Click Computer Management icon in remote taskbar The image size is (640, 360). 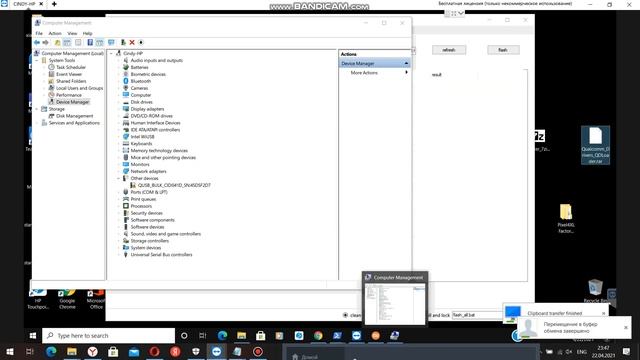[394, 336]
